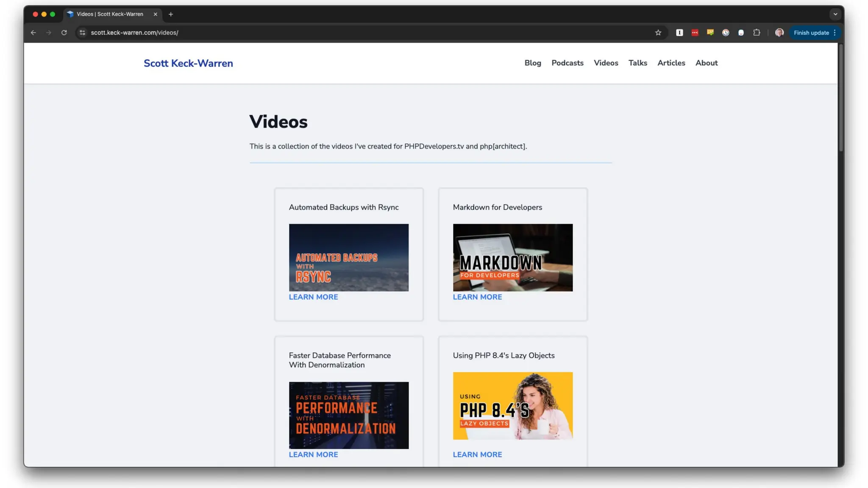This screenshot has height=488, width=868.
Task: Click Learn More under Automated Backups with Rsync
Action: coord(314,297)
